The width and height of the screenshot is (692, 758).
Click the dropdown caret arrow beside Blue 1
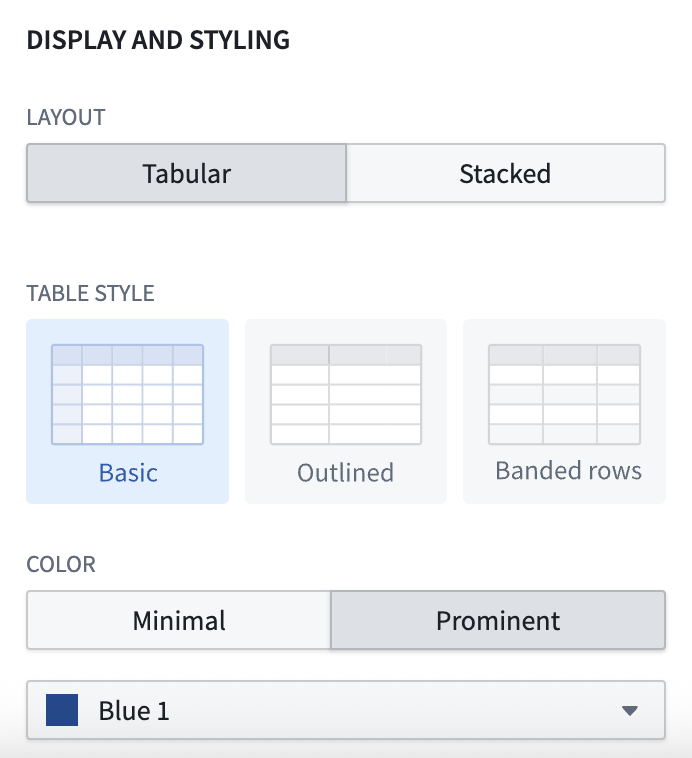coord(630,711)
